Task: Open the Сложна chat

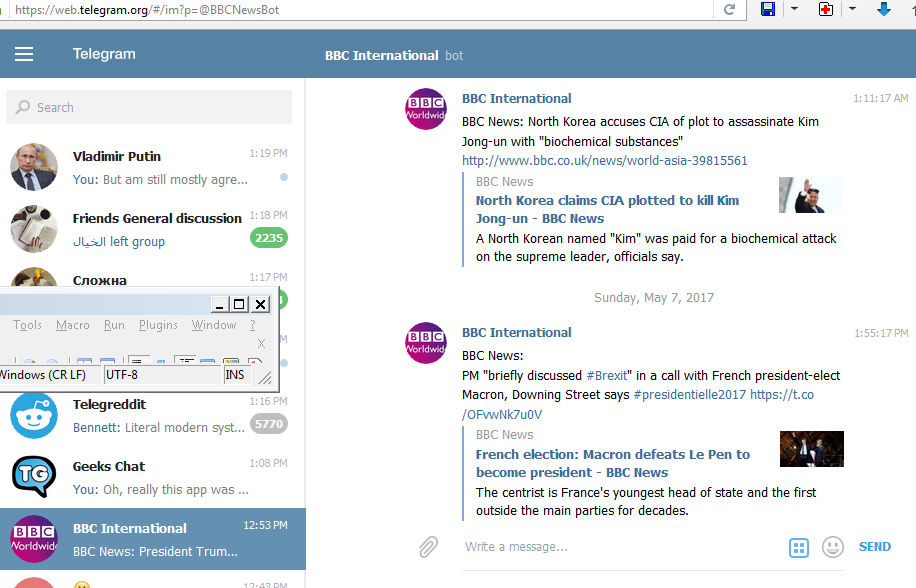Action: coord(152,274)
